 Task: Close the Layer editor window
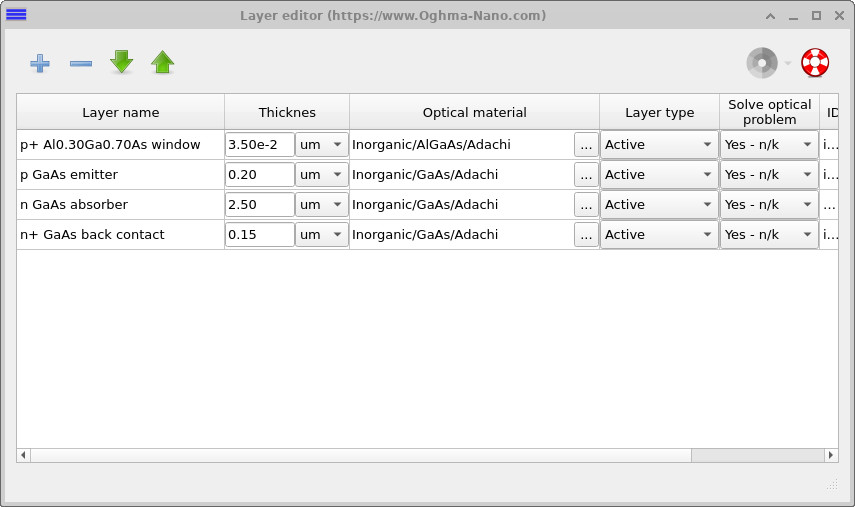(x=839, y=16)
